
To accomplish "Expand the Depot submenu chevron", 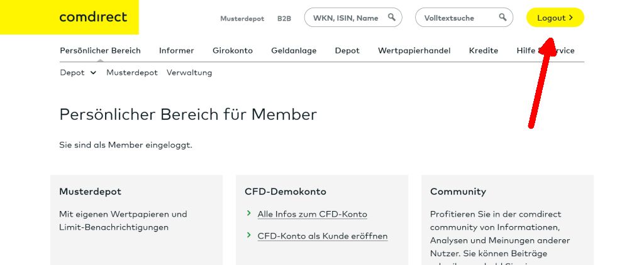I will [93, 73].
